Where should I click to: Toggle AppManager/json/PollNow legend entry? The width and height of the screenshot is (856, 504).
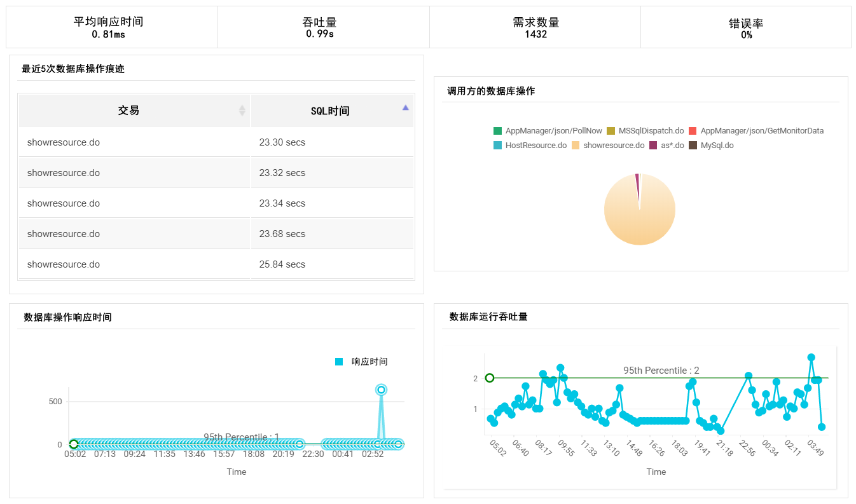tap(548, 131)
